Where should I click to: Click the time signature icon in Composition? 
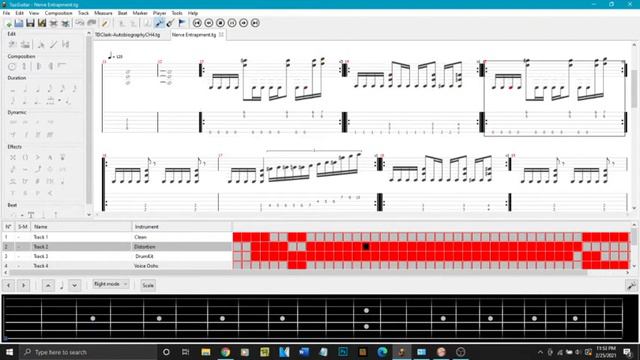(x=24, y=66)
